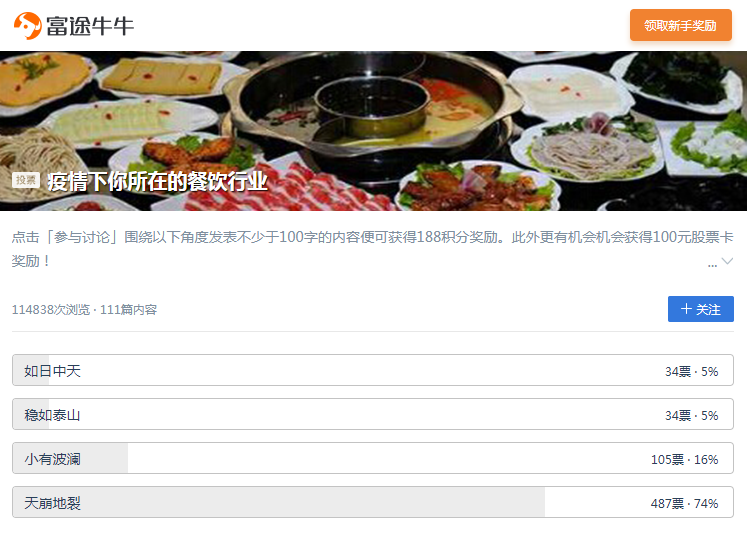Click the topic title 疫情下你所在的餐饮行业

point(157,181)
